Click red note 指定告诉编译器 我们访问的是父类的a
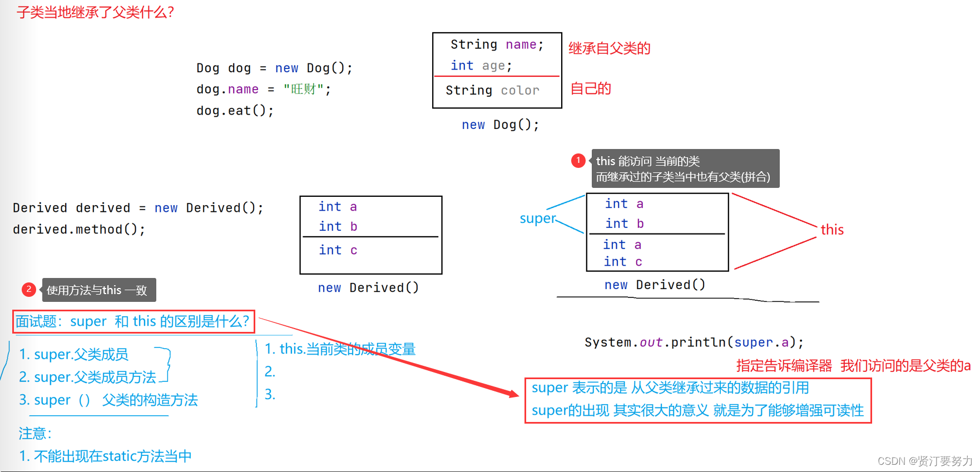This screenshot has width=980, height=472. tap(853, 365)
